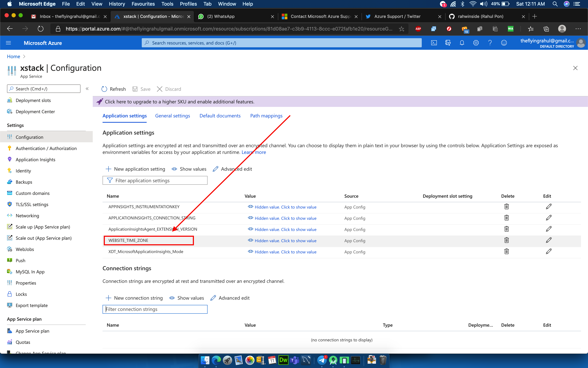
Task: Open Advanced edit for connection strings
Action: (x=230, y=298)
